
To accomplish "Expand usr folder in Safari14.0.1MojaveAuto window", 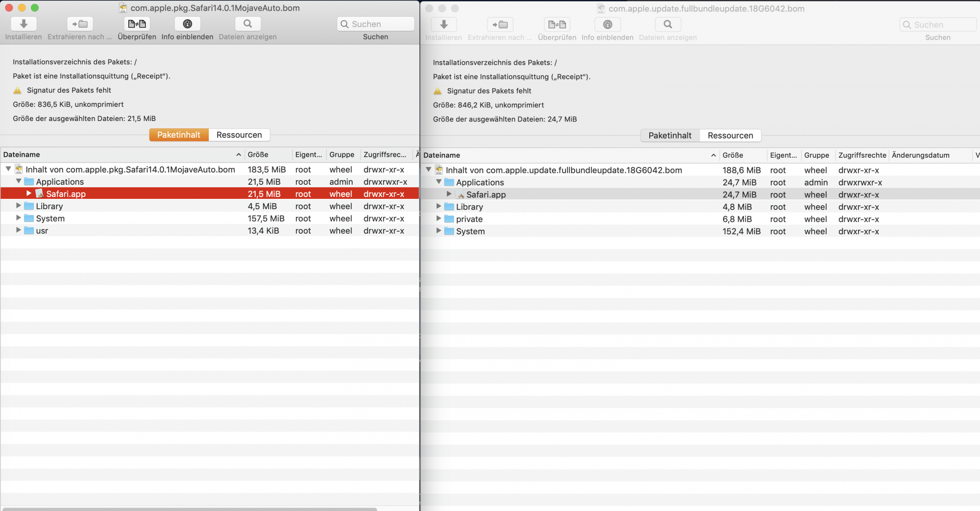I will [19, 230].
